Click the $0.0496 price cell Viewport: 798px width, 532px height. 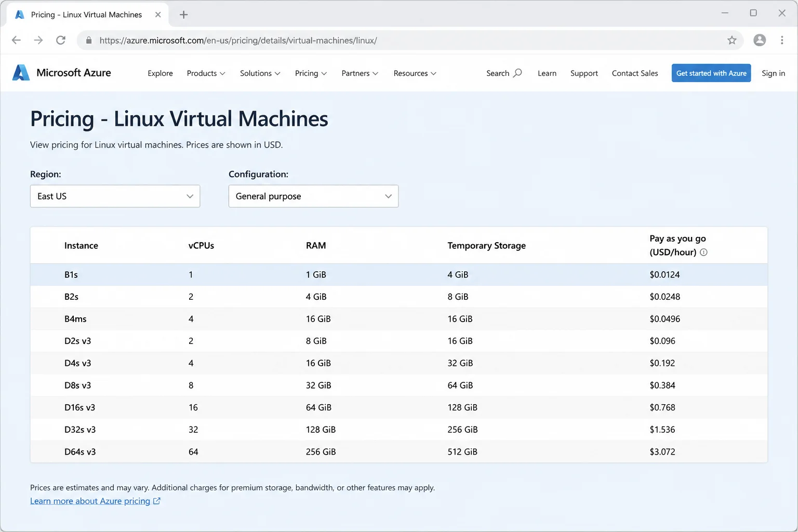(664, 319)
